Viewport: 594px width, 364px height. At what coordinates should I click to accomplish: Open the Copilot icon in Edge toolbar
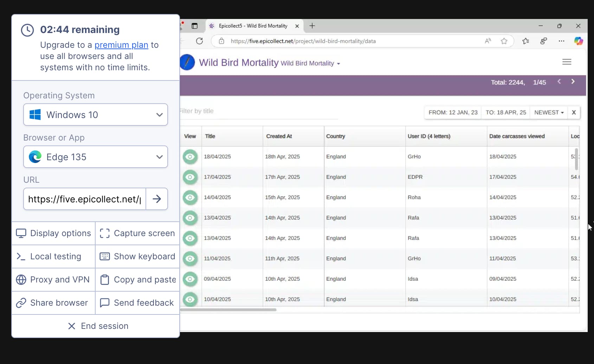coord(578,41)
